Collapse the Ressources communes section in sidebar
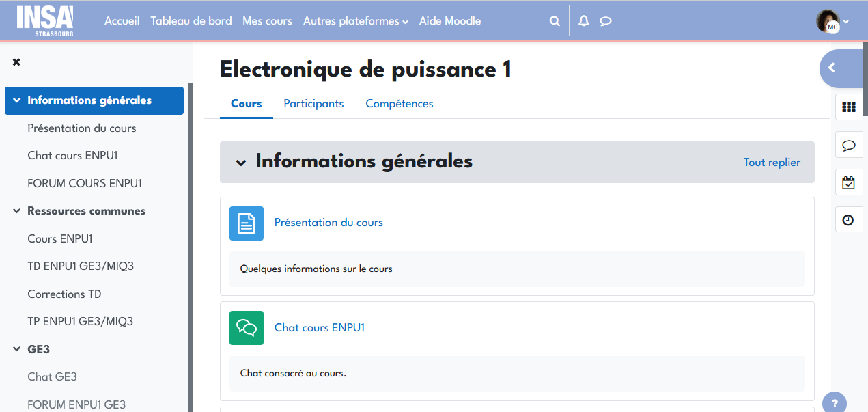 16,211
